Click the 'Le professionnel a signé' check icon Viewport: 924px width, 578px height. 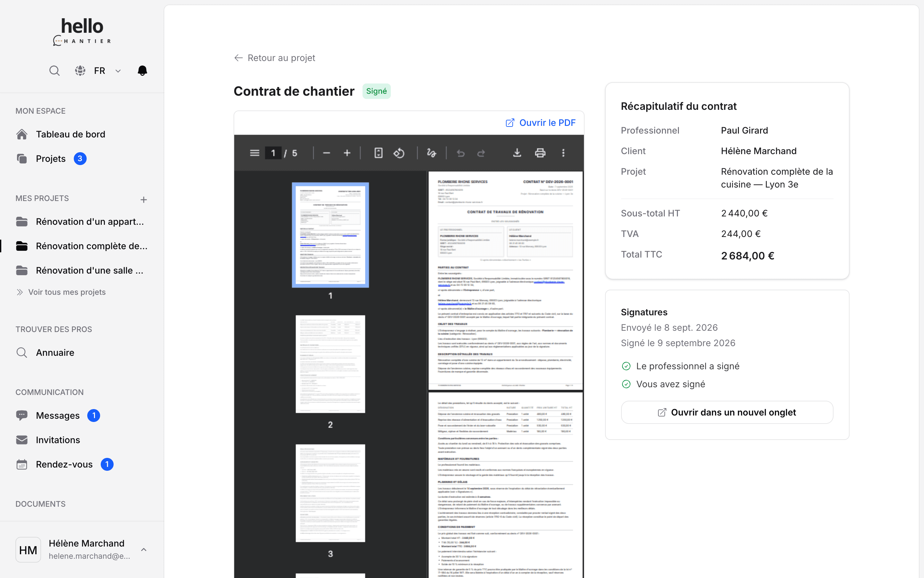click(x=626, y=366)
